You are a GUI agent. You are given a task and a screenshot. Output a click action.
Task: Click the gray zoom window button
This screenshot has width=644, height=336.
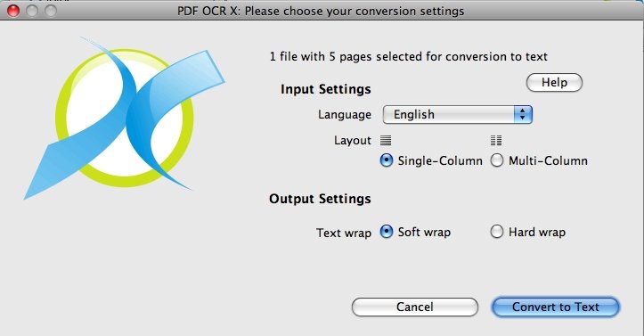point(51,11)
